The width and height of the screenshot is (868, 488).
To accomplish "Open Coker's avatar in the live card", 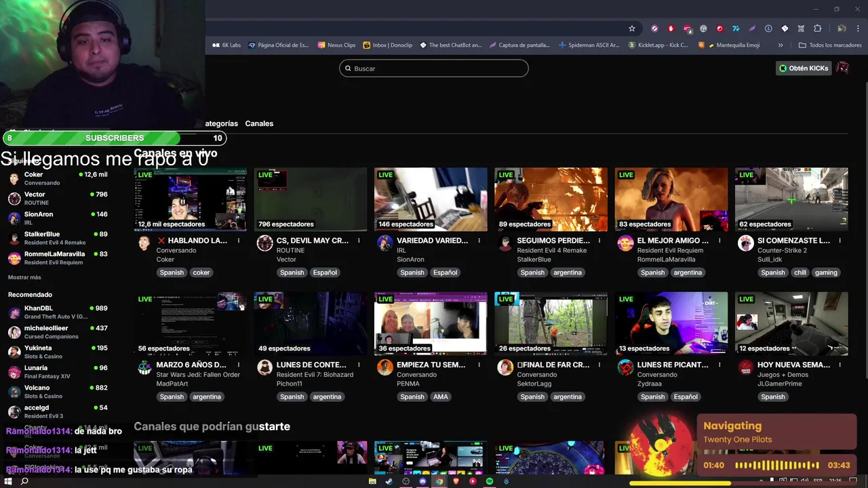I will click(144, 244).
